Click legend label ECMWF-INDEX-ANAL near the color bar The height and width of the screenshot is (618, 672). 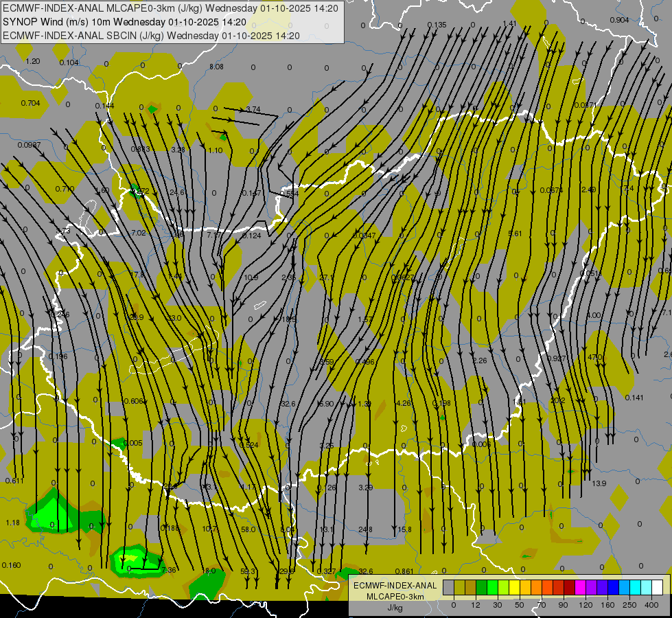point(395,586)
